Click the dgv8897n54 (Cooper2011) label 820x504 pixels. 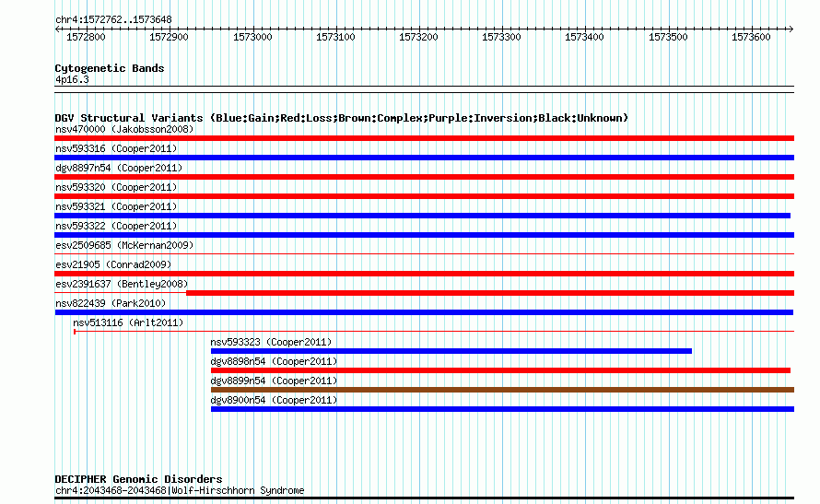point(119,168)
